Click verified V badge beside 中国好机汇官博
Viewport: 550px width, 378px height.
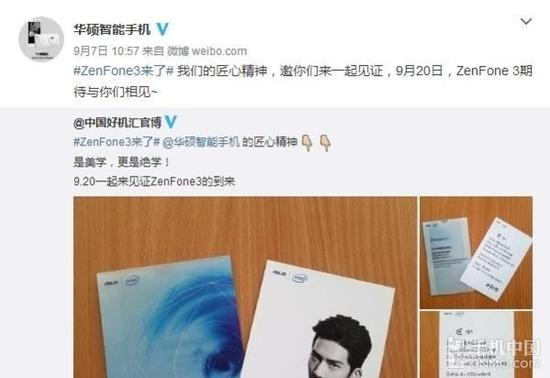171,122
